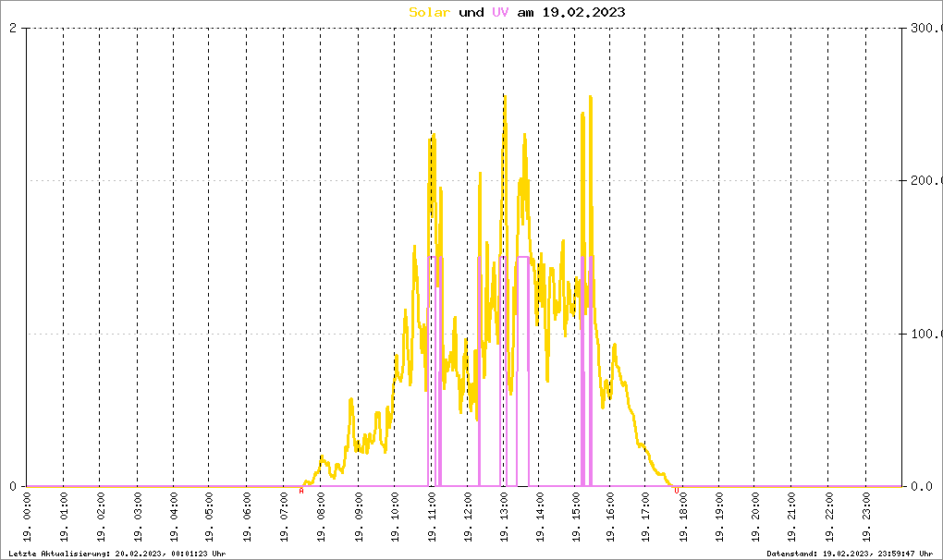Click the '19. 12:00' time axis label
The height and width of the screenshot is (560, 943).
468,517
